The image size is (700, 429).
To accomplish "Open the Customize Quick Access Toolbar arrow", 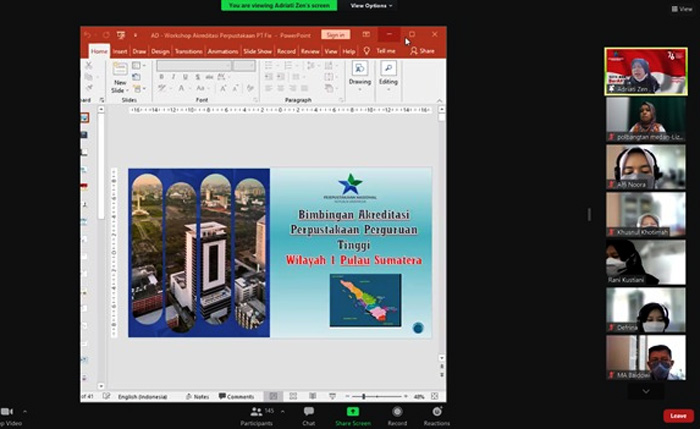I will (x=135, y=35).
